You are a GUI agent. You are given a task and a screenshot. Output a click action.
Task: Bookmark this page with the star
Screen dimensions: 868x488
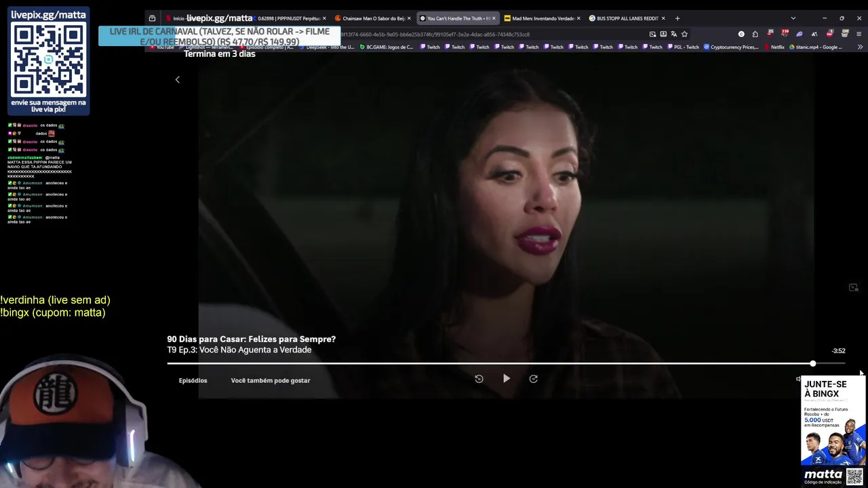(x=684, y=34)
